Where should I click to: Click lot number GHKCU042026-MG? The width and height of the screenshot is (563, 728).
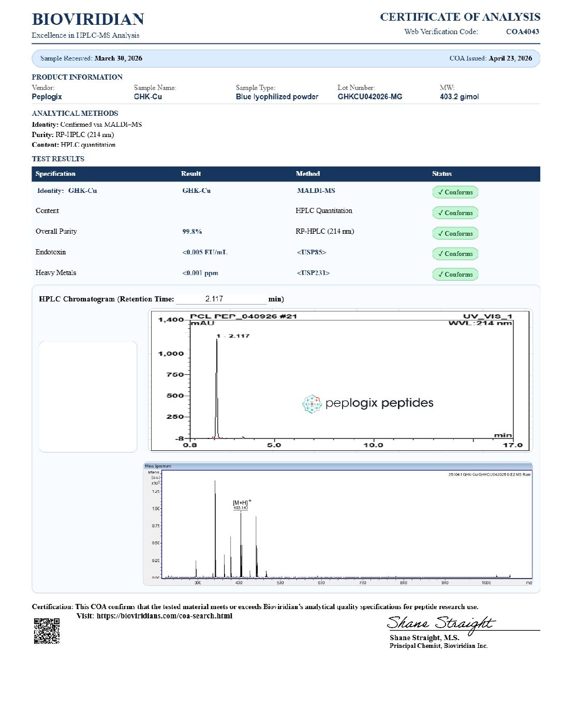tap(370, 97)
